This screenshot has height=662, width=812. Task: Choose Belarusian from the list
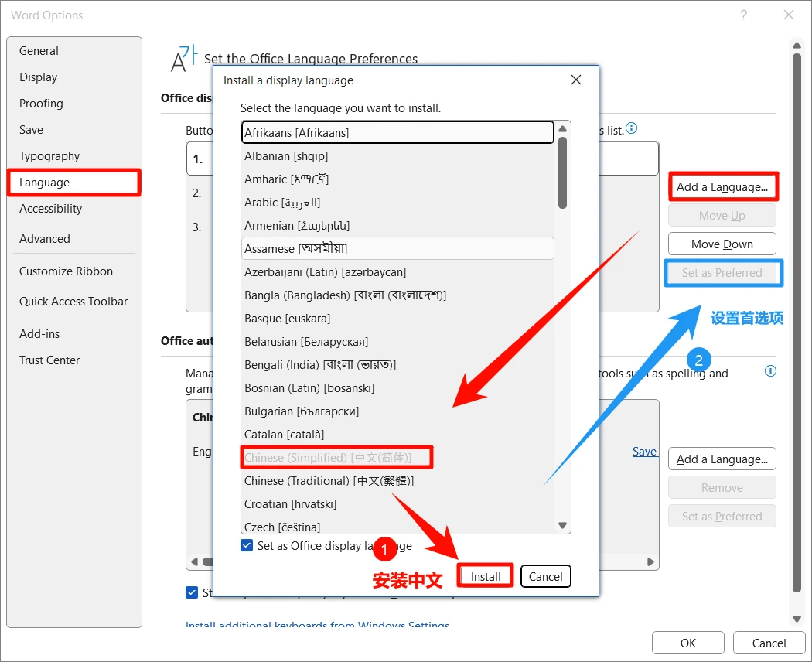397,342
